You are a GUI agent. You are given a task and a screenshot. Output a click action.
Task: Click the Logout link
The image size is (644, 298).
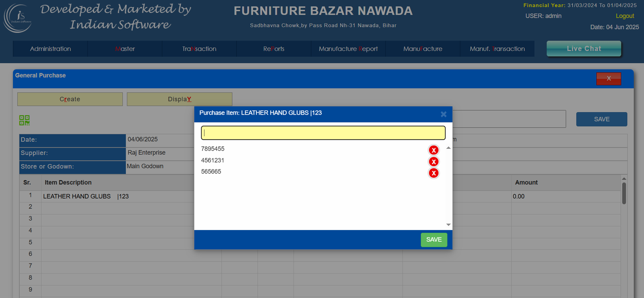pyautogui.click(x=625, y=16)
